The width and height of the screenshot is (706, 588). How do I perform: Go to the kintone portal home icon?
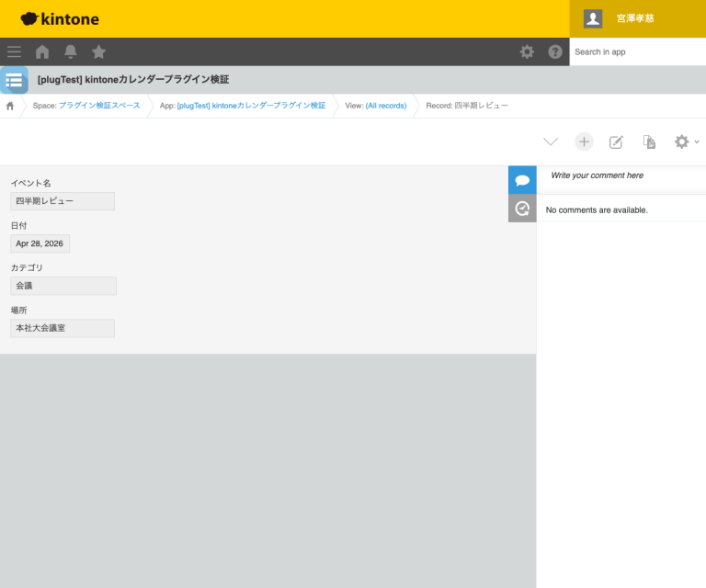(x=42, y=51)
